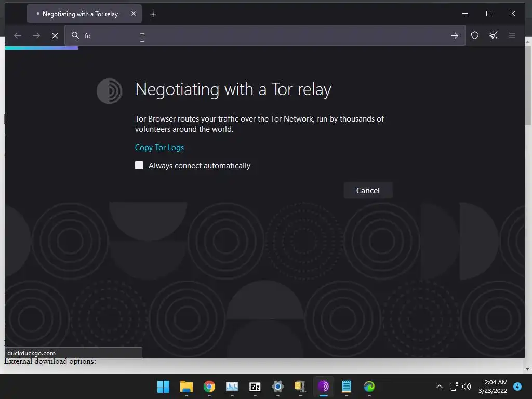Screen dimensions: 532x399
Task: Open the resource monitor graph taskbar icon
Action: click(232, 387)
